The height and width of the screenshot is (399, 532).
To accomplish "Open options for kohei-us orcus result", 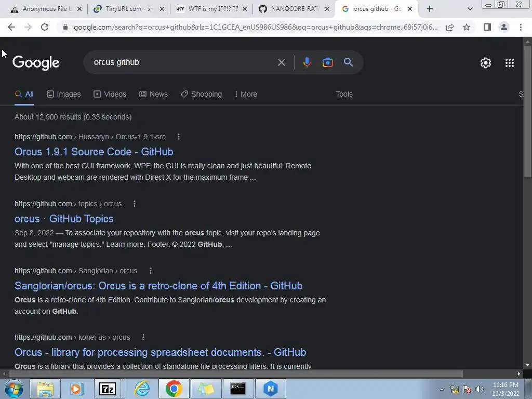I will 143,337.
